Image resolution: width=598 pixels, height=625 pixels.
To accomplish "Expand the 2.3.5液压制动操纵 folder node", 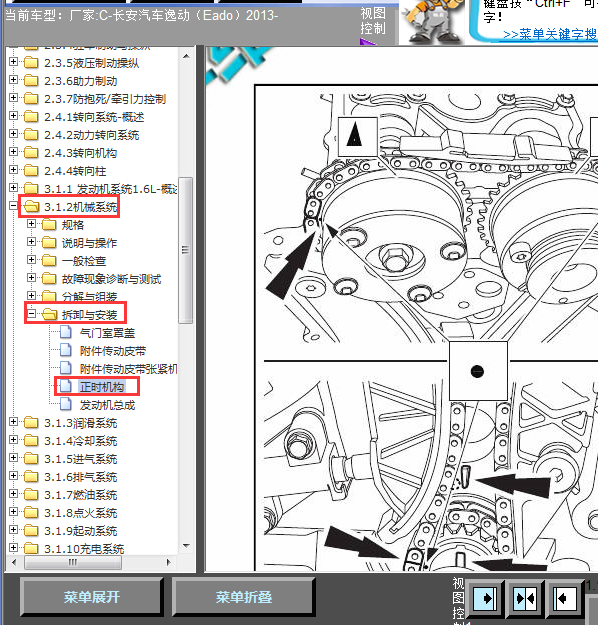I will coord(14,62).
